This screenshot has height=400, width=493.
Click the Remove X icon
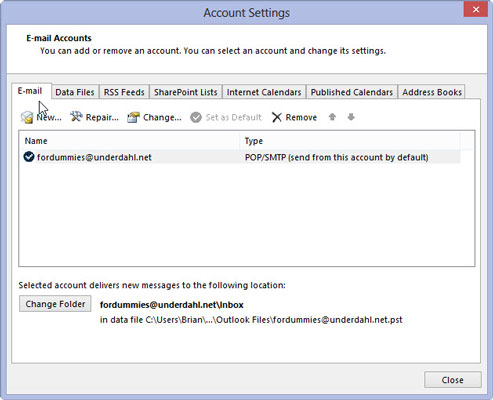click(277, 117)
